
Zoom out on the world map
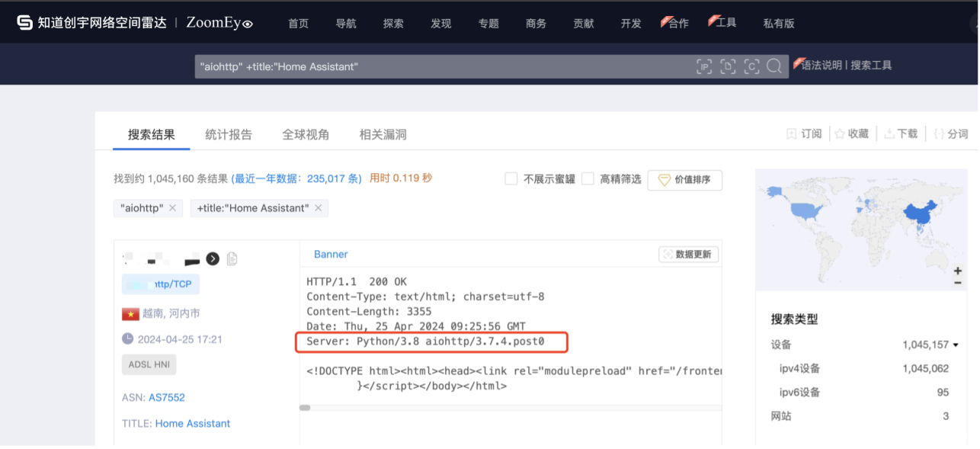[958, 283]
